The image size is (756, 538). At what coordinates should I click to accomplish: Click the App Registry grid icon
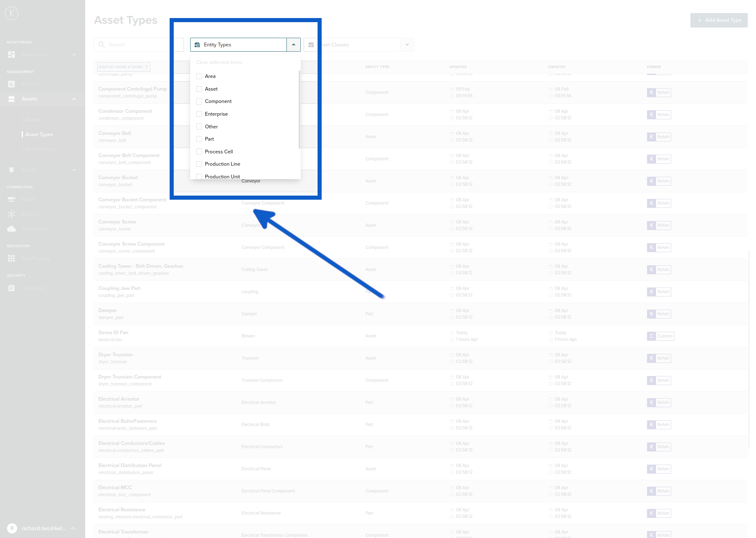(x=11, y=258)
